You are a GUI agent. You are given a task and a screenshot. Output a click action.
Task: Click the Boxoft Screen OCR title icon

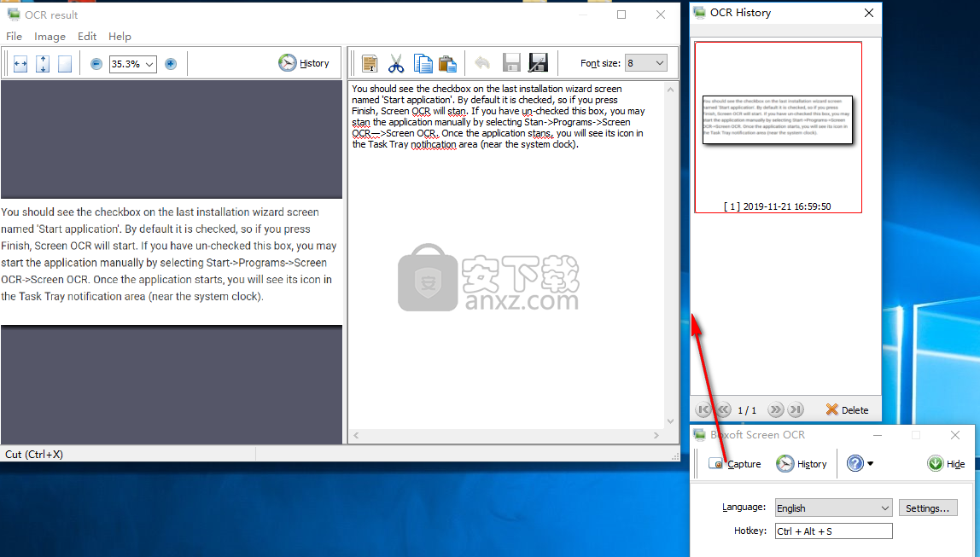(x=700, y=435)
